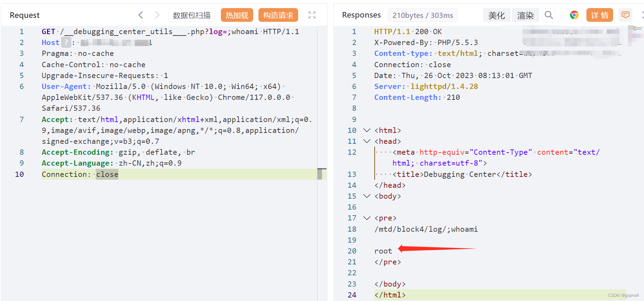Open the comment bubble icon
Image resolution: width=644 pixels, height=301 pixels.
pyautogui.click(x=625, y=15)
